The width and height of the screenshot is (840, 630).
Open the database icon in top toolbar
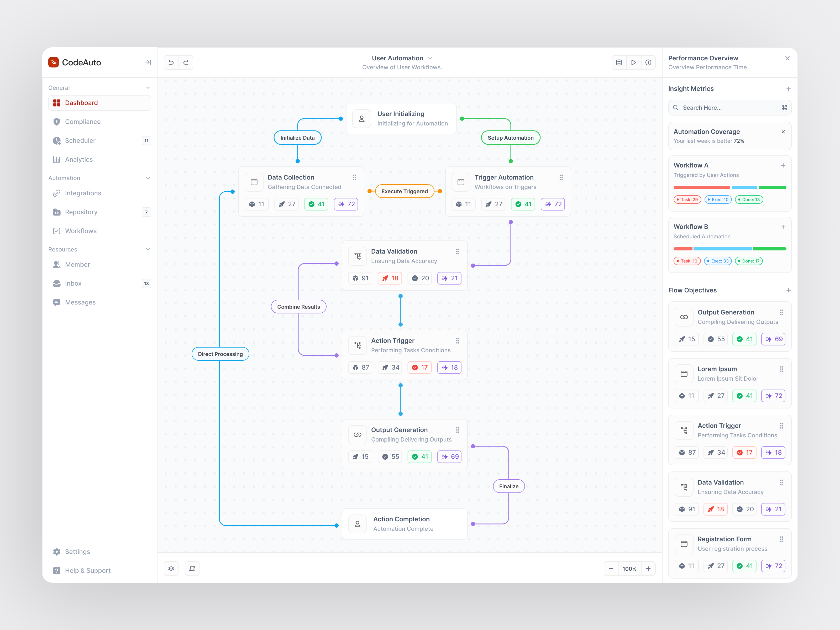(619, 62)
